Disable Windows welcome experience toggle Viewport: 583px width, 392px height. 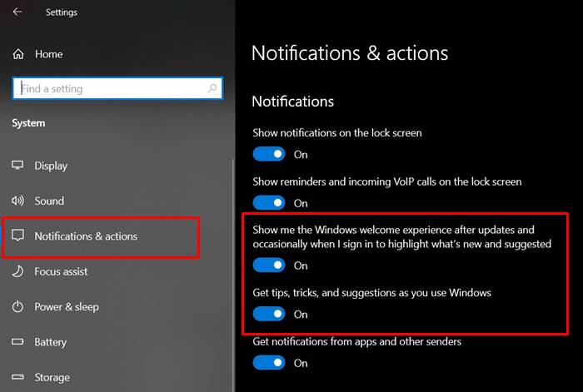pyautogui.click(x=269, y=265)
